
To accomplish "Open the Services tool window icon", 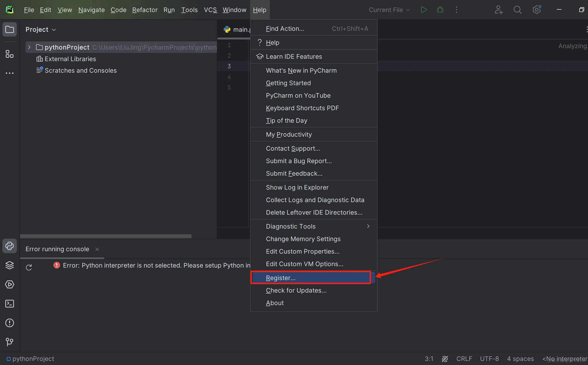I will [x=9, y=284].
